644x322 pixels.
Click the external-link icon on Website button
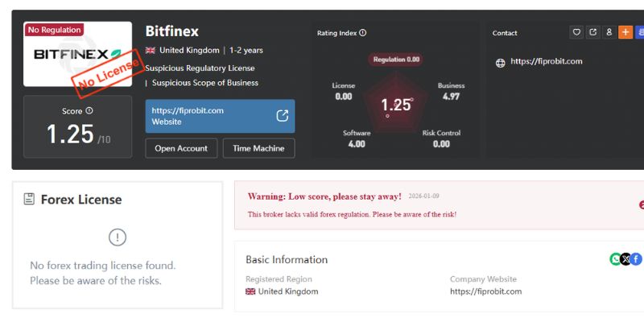[x=283, y=116]
